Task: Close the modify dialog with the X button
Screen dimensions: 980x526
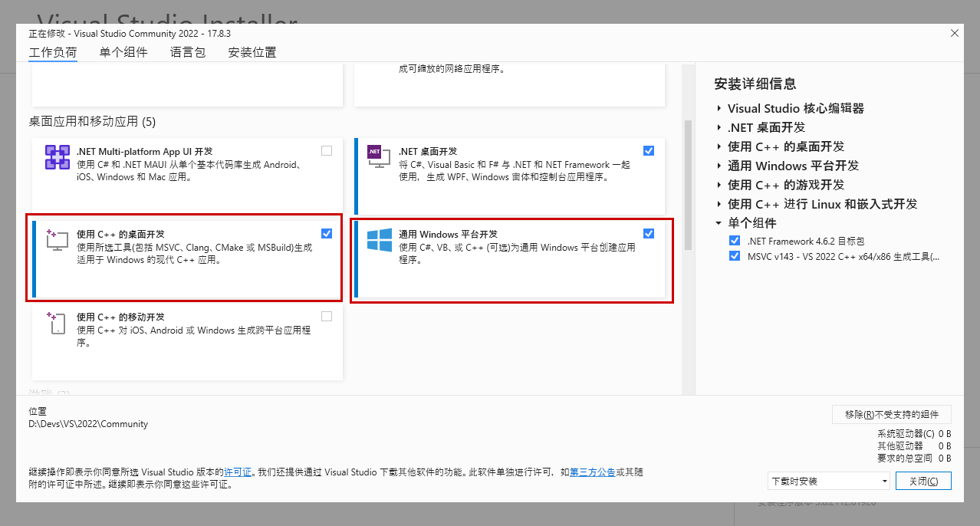Action: pyautogui.click(x=955, y=33)
